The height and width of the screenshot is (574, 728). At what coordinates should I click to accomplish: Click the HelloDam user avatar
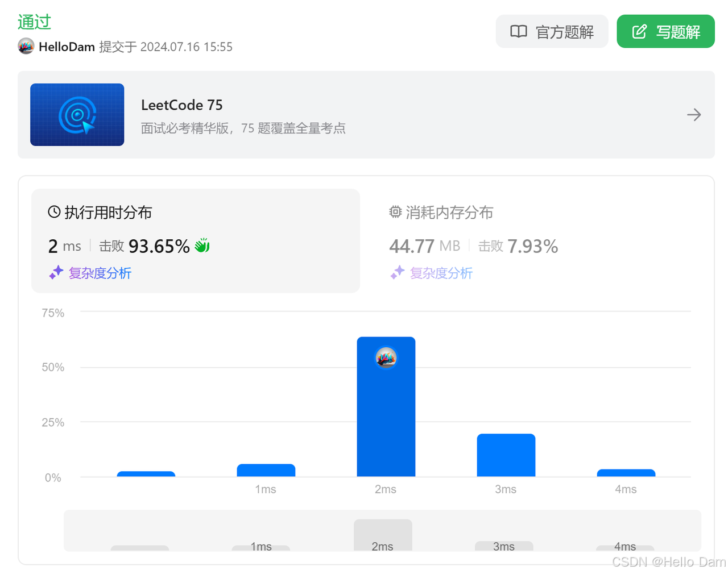click(x=26, y=46)
